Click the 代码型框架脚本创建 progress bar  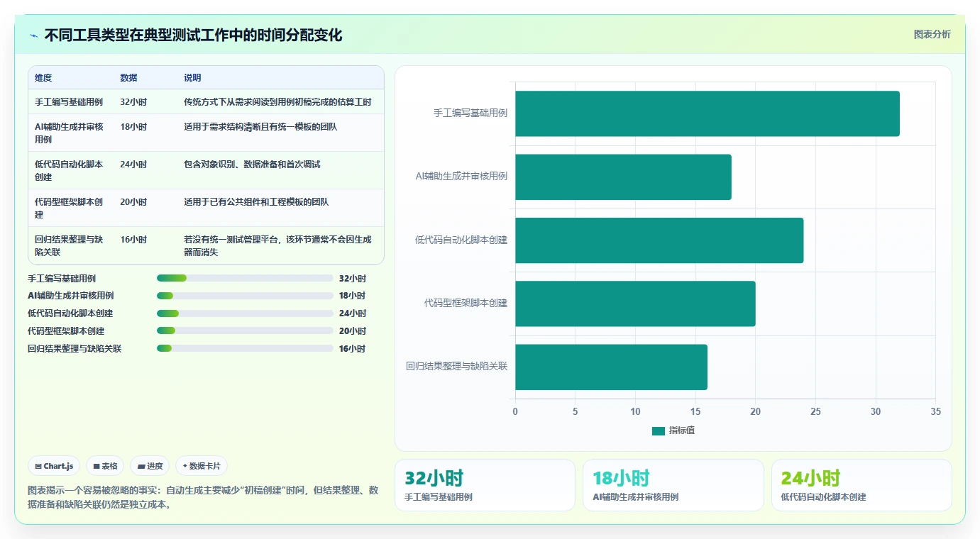pos(245,330)
